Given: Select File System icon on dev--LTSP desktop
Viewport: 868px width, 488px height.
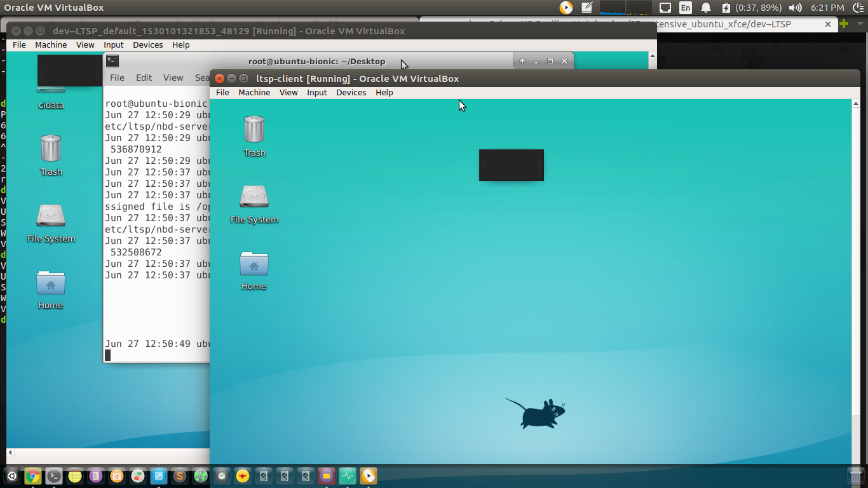Looking at the screenshot, I should [51, 222].
